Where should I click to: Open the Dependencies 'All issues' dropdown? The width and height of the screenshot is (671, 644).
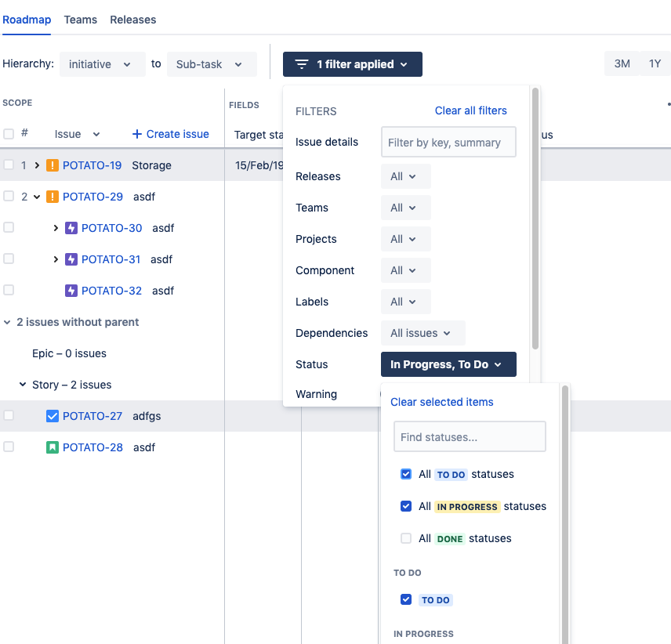(x=423, y=333)
